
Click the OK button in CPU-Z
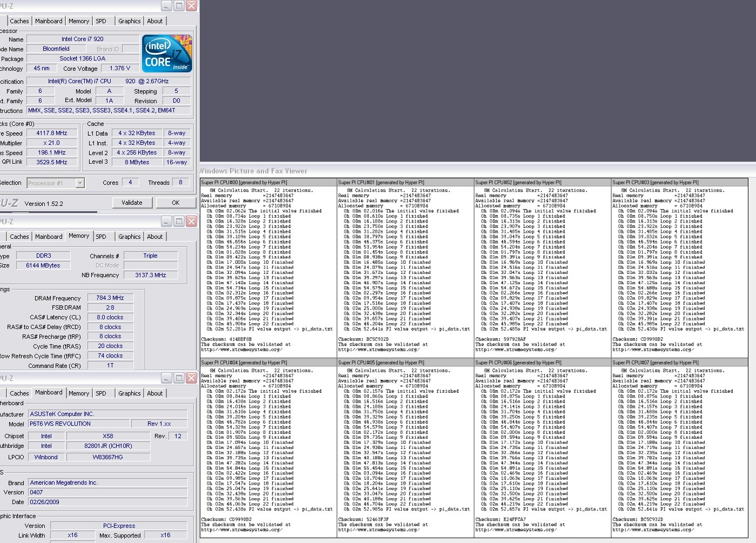coord(175,203)
